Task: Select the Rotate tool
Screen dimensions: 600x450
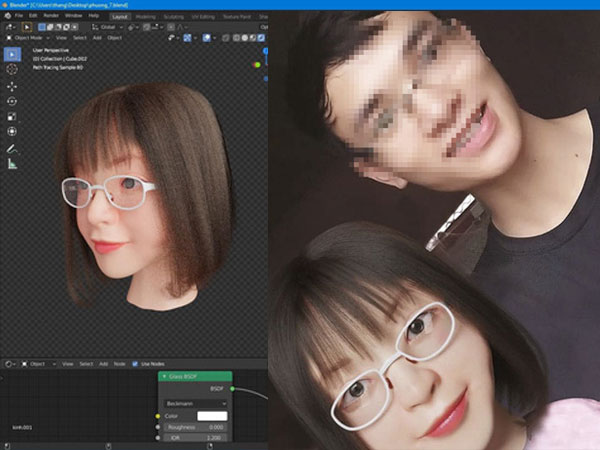Action: (12, 101)
